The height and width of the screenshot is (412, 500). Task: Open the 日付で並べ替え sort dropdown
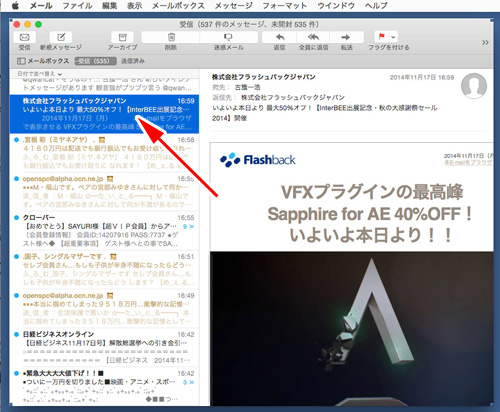point(40,74)
